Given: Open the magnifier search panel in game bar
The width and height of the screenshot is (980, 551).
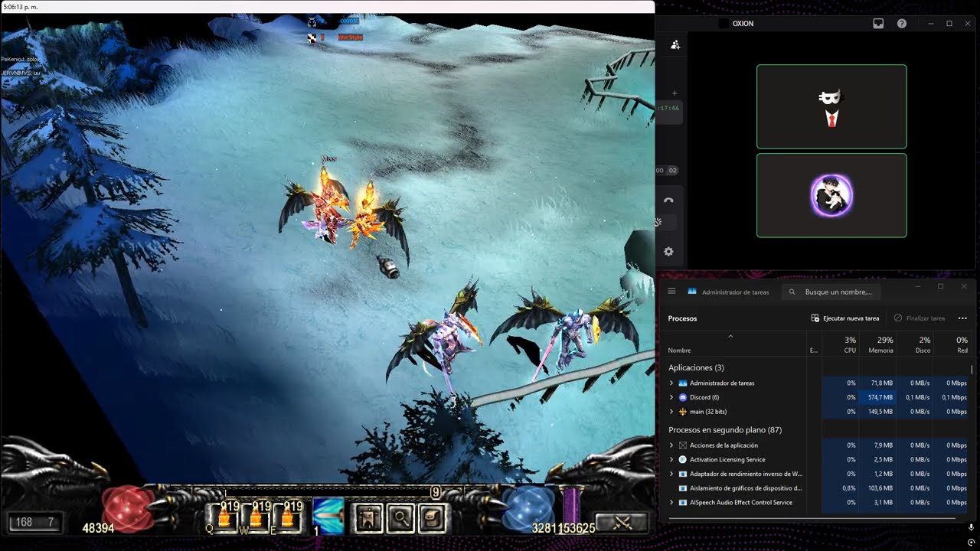Looking at the screenshot, I should (x=400, y=519).
